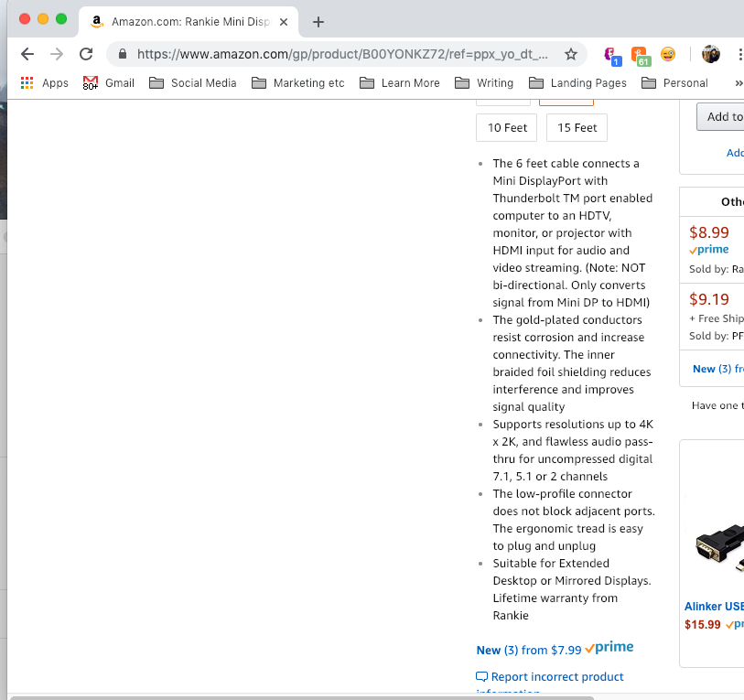
Task: Close the Amazon Rankie tab
Action: [284, 22]
